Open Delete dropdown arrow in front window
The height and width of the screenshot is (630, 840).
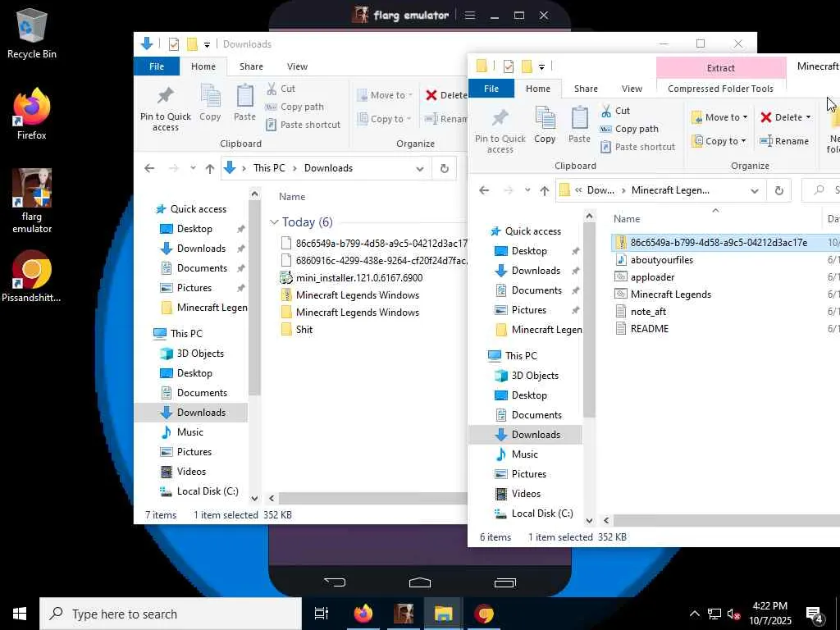tap(808, 117)
